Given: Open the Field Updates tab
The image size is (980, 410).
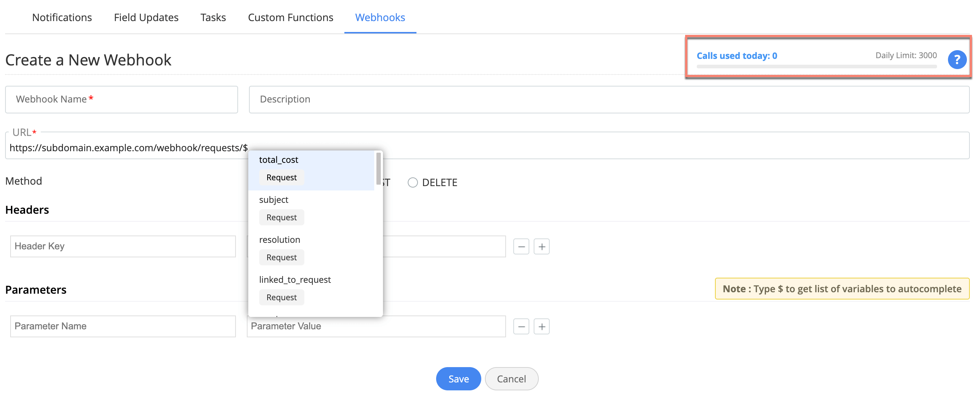Looking at the screenshot, I should (146, 17).
